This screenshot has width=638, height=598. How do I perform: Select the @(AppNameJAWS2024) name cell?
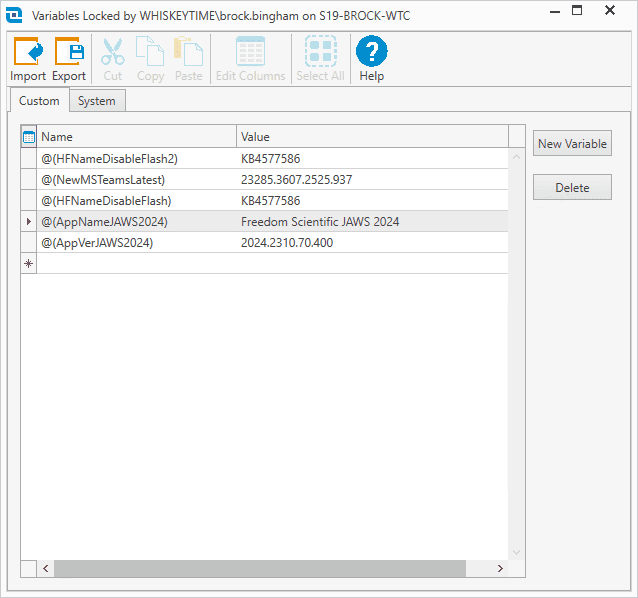(x=136, y=222)
